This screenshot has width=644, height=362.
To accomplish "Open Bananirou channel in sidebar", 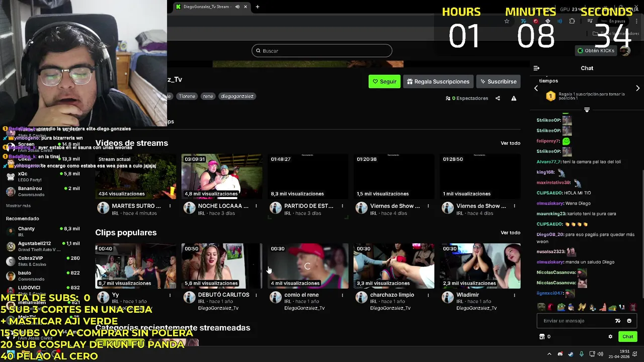I will (43, 191).
